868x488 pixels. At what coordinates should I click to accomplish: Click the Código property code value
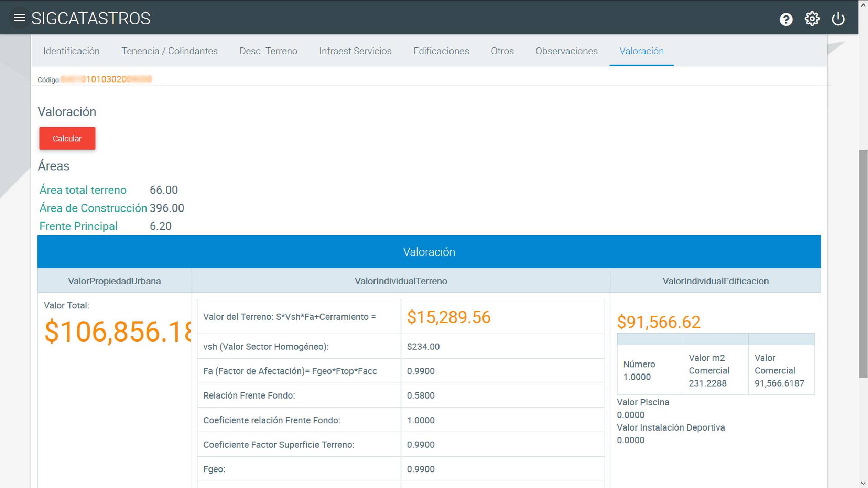point(106,79)
